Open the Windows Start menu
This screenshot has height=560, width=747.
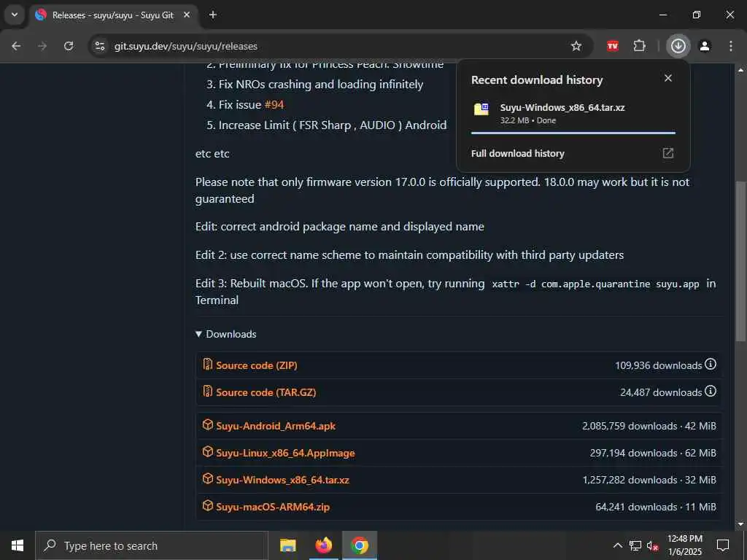18,545
